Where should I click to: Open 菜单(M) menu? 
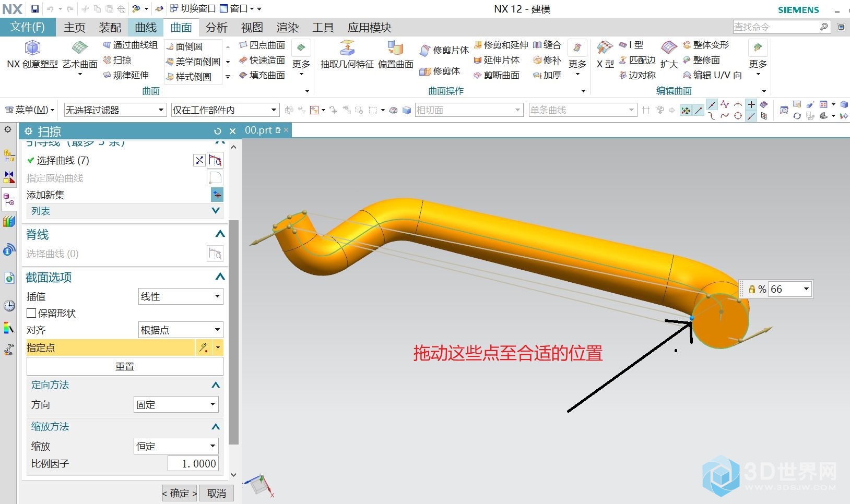click(30, 110)
